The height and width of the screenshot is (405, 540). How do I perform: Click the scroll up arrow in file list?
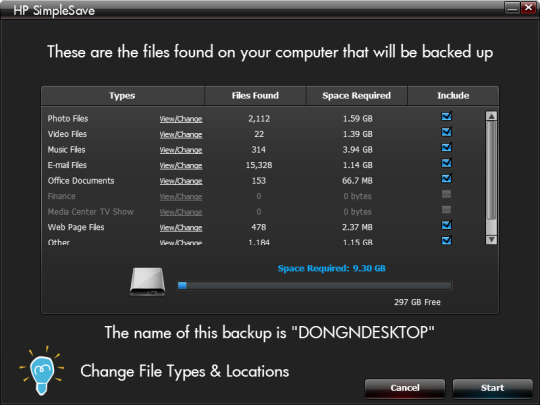pyautogui.click(x=491, y=116)
